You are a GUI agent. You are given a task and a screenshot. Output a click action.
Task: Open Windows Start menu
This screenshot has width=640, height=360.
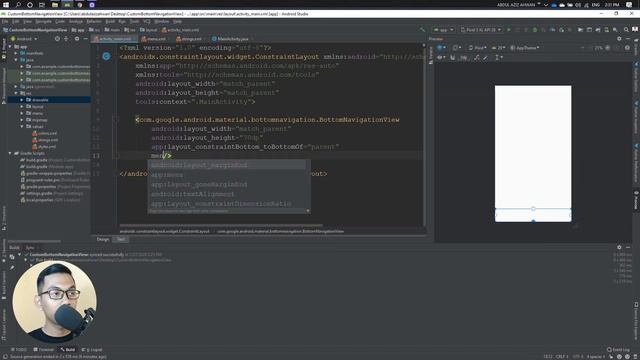[x=6, y=5]
